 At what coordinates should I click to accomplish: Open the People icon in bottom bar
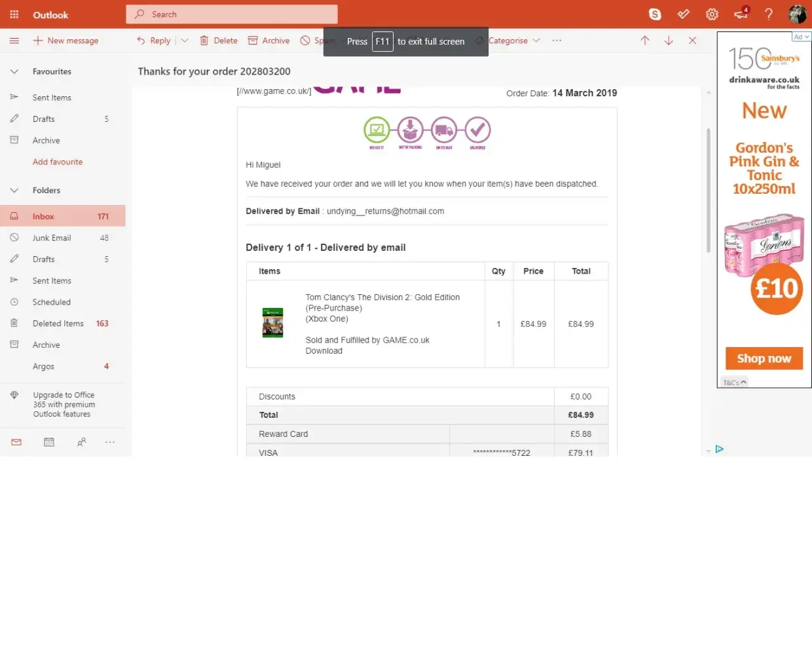click(81, 442)
